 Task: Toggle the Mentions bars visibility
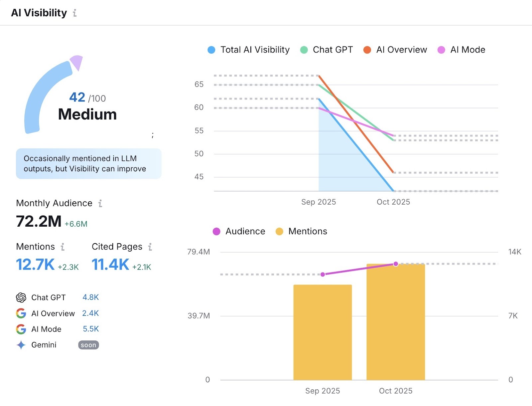(x=301, y=231)
